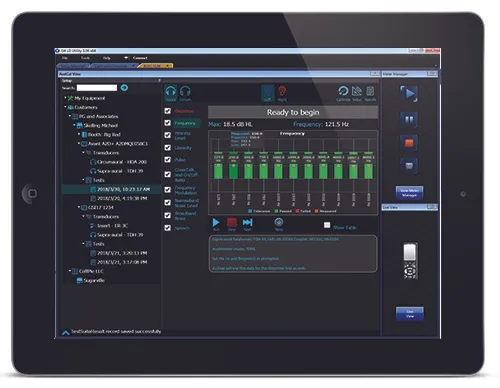Open the Tools menu
This screenshot has height=388, width=500.
[85, 58]
